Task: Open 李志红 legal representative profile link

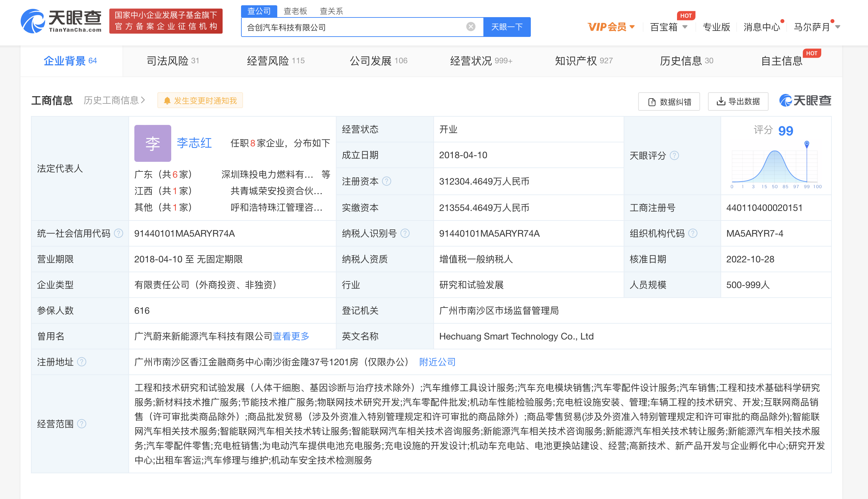Action: tap(194, 143)
